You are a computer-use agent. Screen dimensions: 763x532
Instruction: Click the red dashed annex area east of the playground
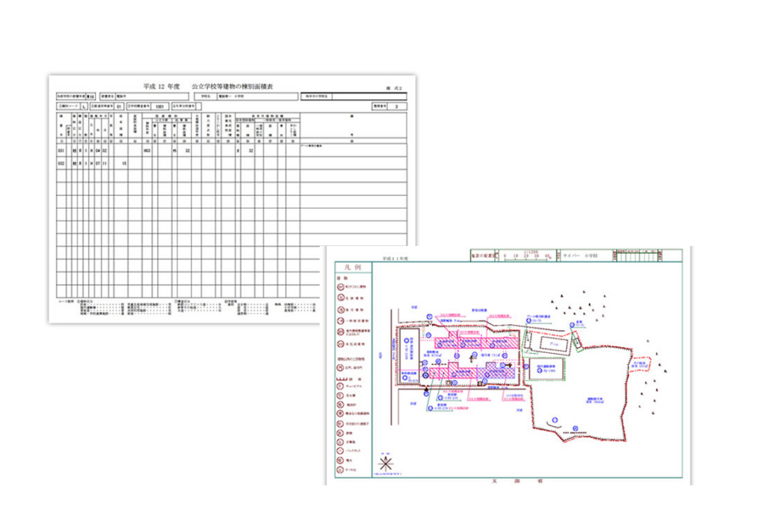click(x=641, y=364)
